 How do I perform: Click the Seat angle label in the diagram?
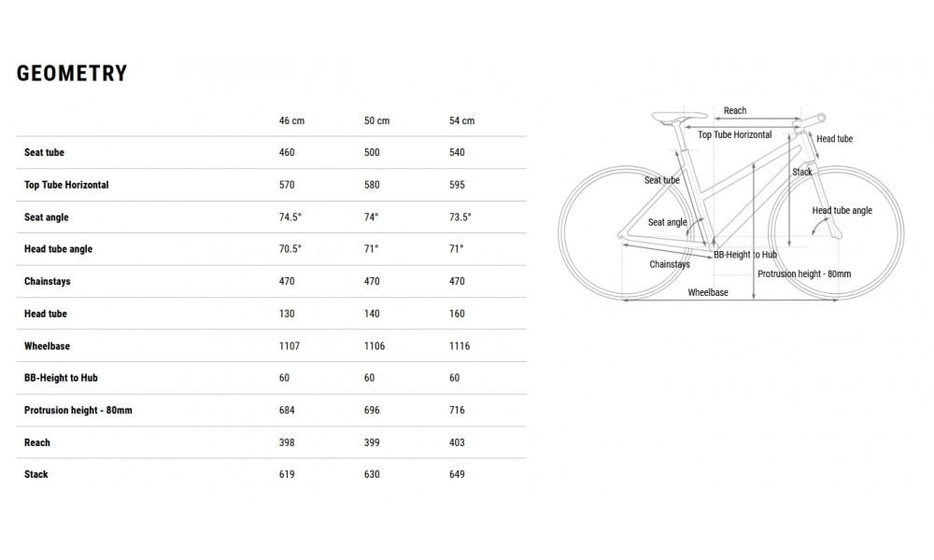click(x=667, y=223)
